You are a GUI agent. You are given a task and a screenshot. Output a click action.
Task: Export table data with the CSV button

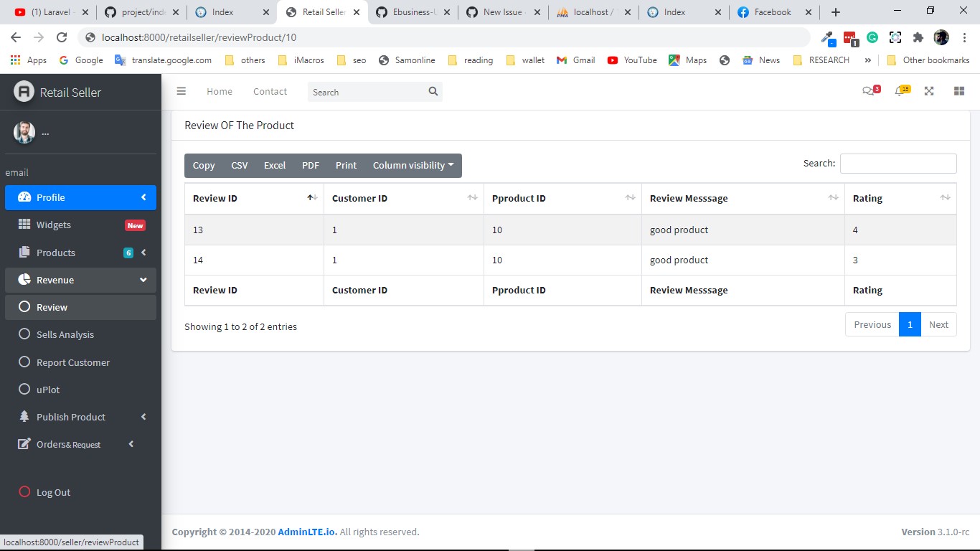[239, 165]
